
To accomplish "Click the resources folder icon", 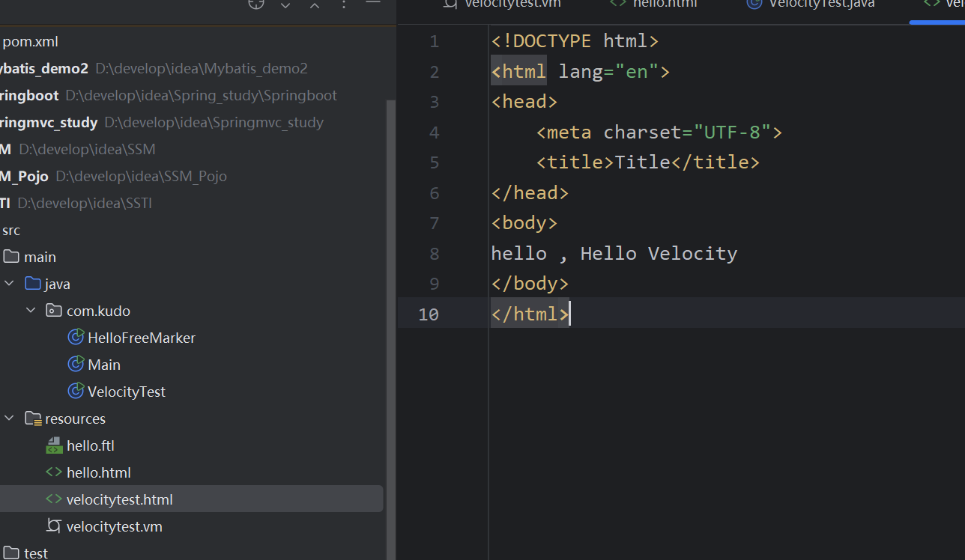I will pos(32,419).
